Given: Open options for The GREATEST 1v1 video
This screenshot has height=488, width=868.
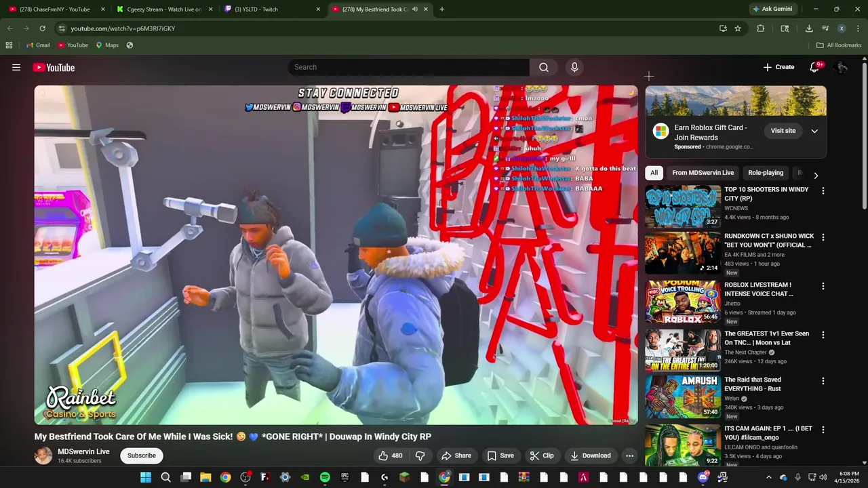Looking at the screenshot, I should pyautogui.click(x=823, y=335).
